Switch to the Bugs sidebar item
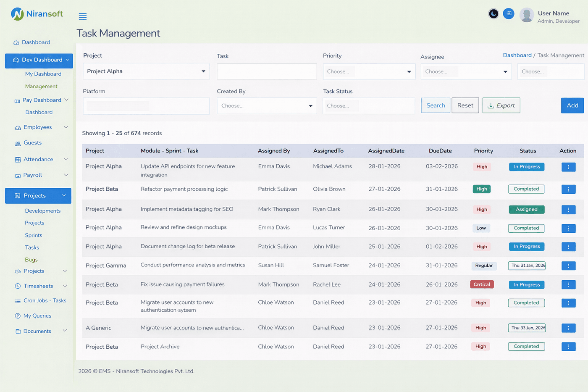 pyautogui.click(x=31, y=259)
